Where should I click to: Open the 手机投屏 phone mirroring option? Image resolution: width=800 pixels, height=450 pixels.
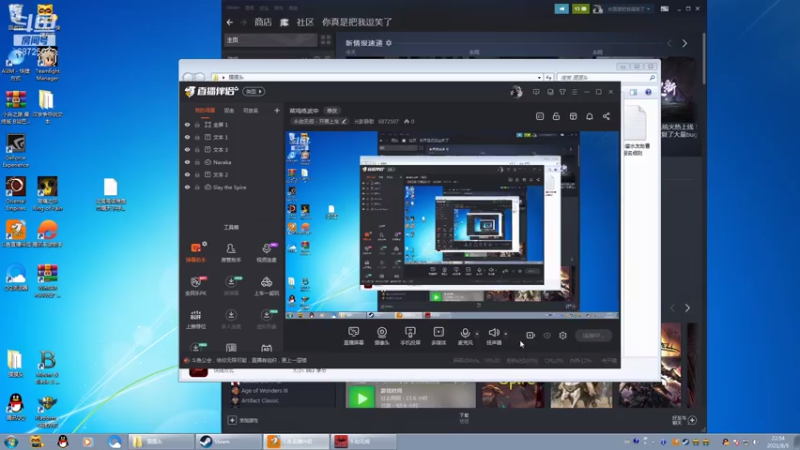click(x=410, y=336)
